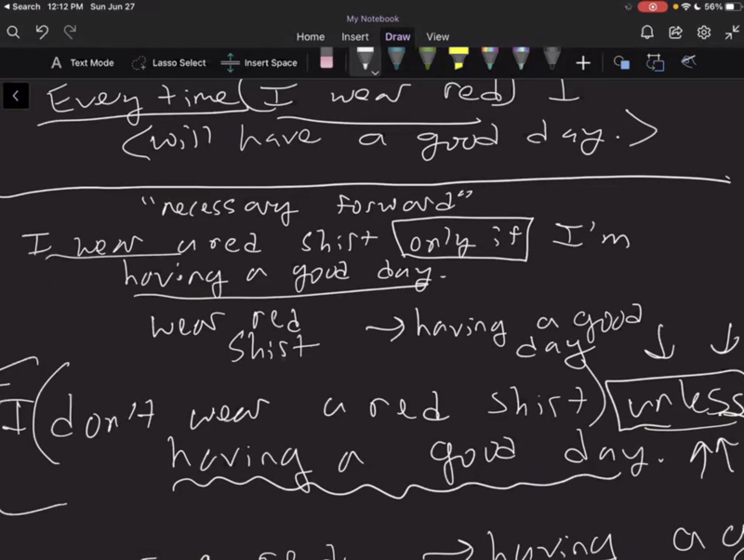Switch to the Home tab
This screenshot has height=560, width=744.
coord(311,37)
